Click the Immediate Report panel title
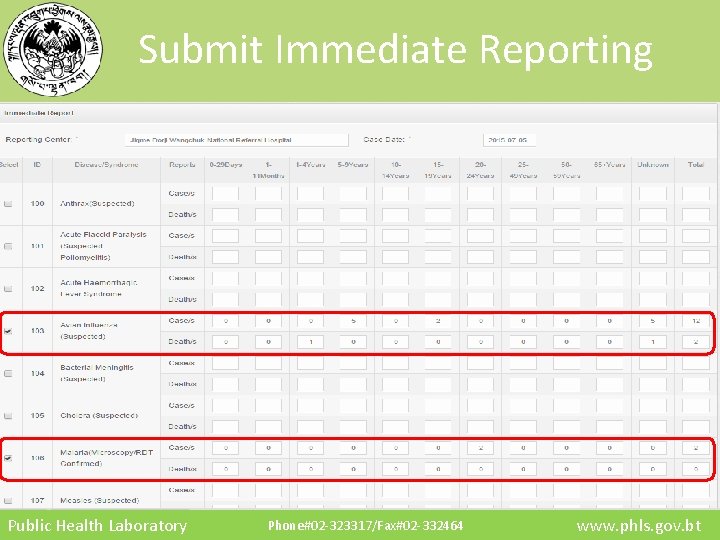The image size is (720, 540). [39, 113]
